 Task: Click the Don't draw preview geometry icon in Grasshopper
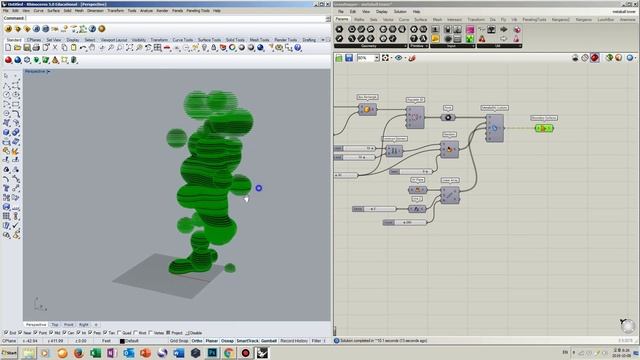tap(575, 58)
